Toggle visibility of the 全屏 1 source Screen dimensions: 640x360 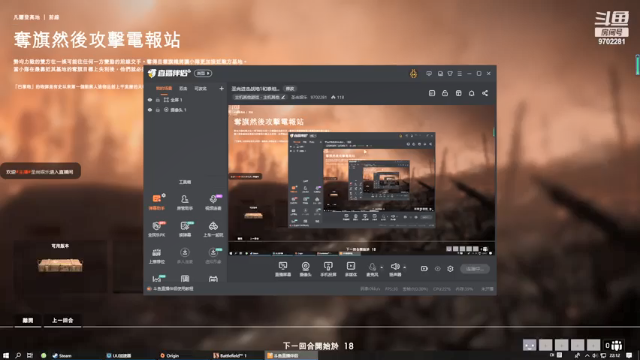[150, 100]
